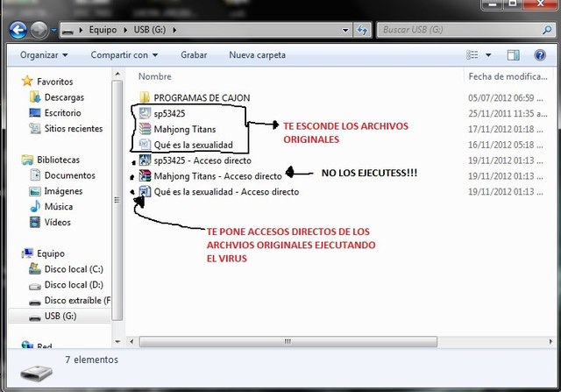Select Qué es la sexualidad - Acceso directo
This screenshot has height=392, width=561.
pyautogui.click(x=226, y=192)
